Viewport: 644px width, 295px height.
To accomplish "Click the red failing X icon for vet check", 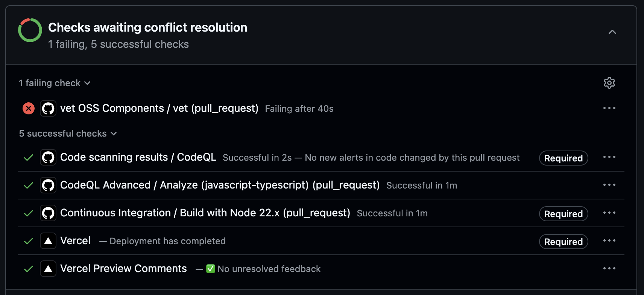I will (29, 108).
